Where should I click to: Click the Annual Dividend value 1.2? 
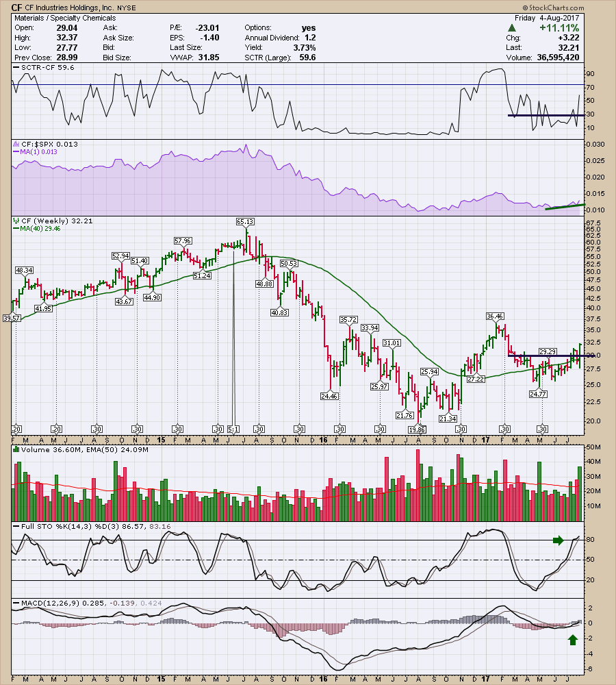310,38
